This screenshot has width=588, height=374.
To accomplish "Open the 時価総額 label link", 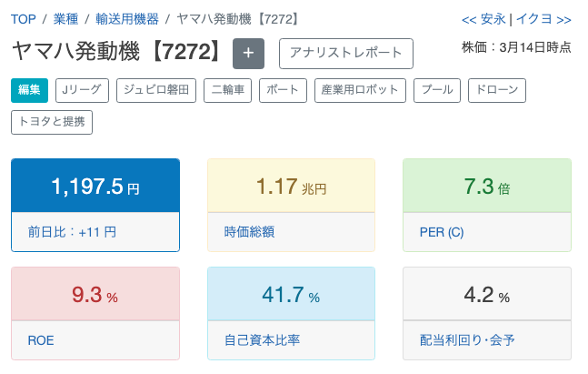I will pyautogui.click(x=249, y=232).
